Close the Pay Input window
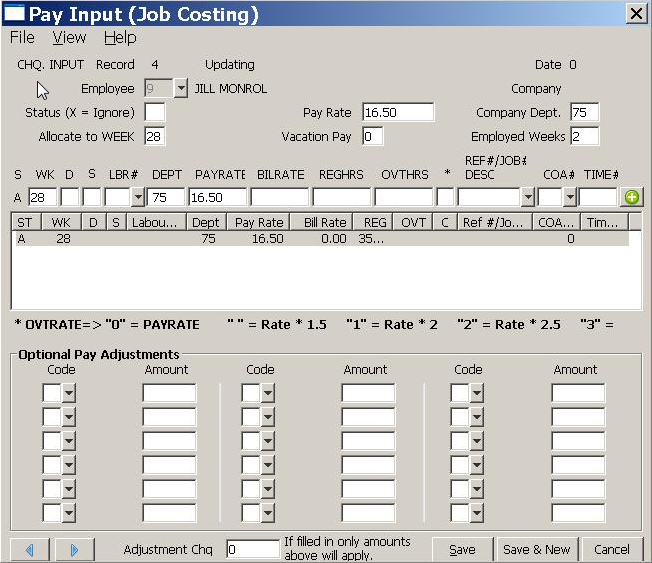 tap(636, 14)
